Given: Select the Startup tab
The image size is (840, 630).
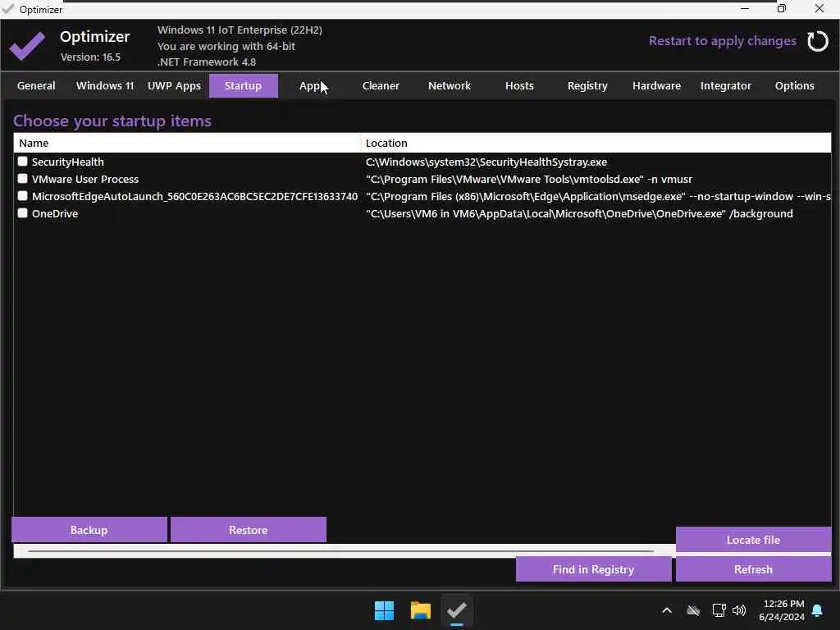Looking at the screenshot, I should tap(243, 85).
